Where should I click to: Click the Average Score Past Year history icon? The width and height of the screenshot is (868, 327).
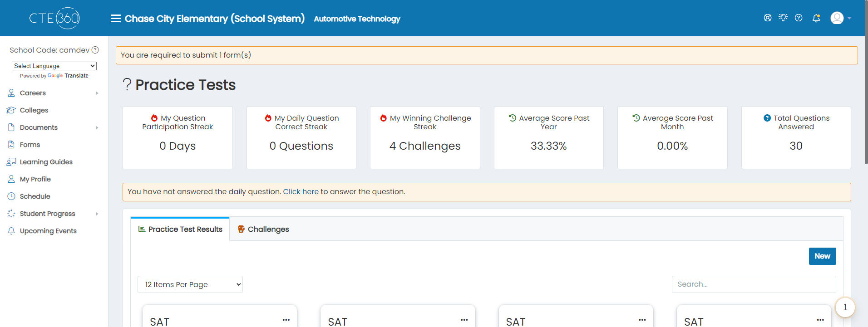point(513,118)
